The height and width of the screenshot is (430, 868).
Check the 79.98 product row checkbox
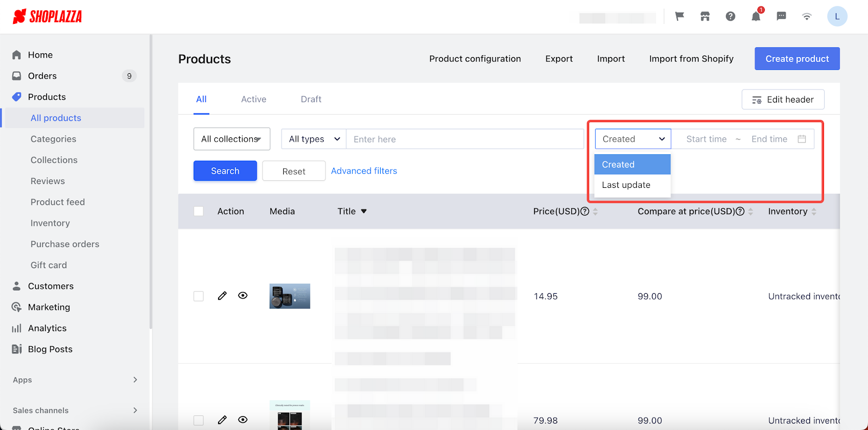click(199, 420)
